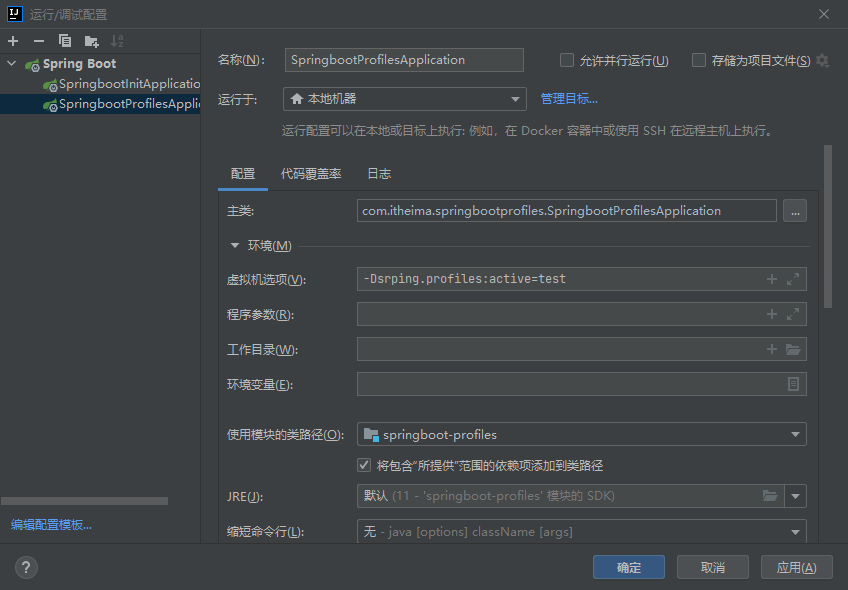Open 环境变量 editor list icon
The image size is (848, 590).
793,384
